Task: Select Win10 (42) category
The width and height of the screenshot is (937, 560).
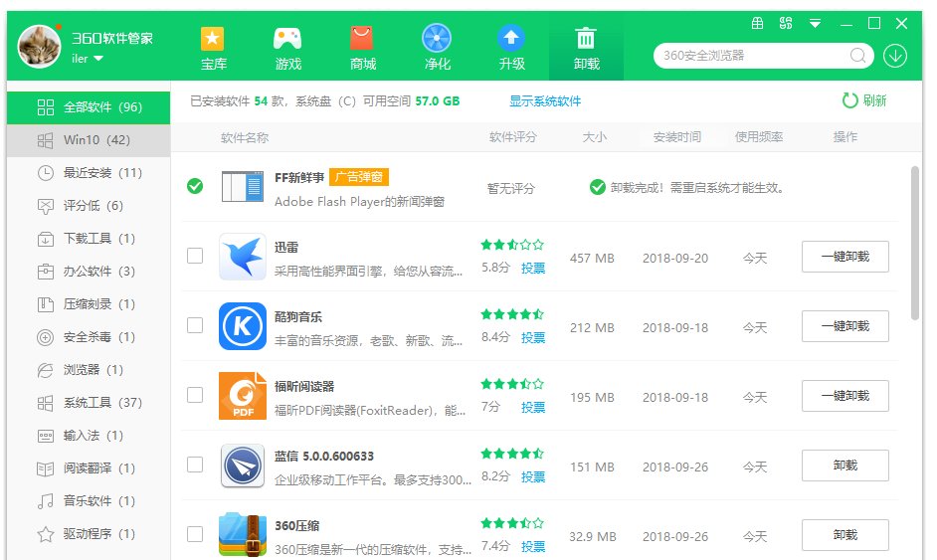Action: 89,140
